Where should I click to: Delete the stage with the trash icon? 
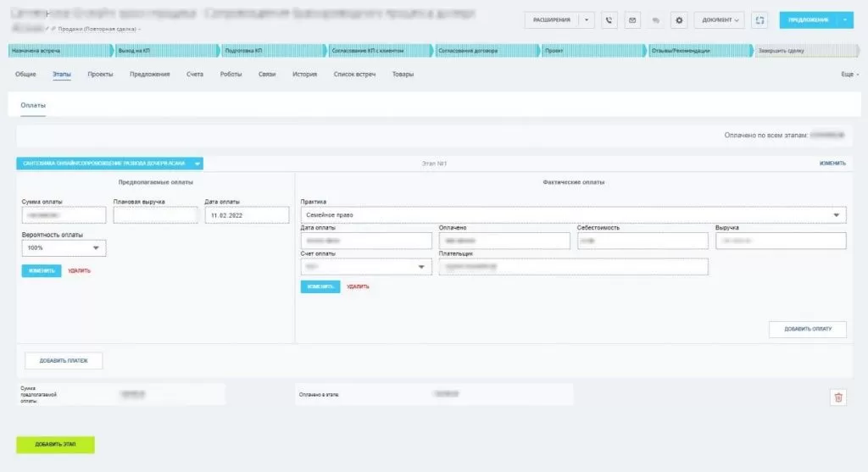[x=838, y=397]
